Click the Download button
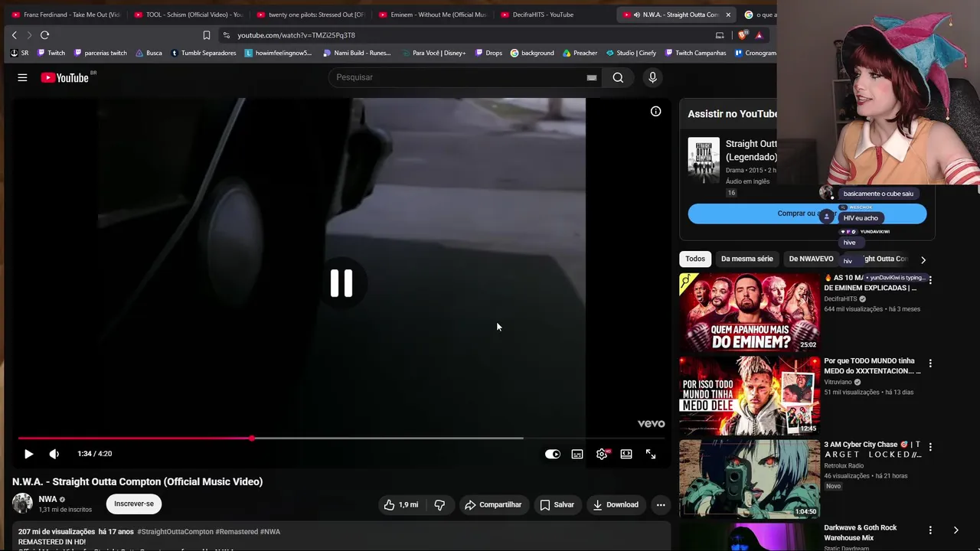 [x=616, y=504]
